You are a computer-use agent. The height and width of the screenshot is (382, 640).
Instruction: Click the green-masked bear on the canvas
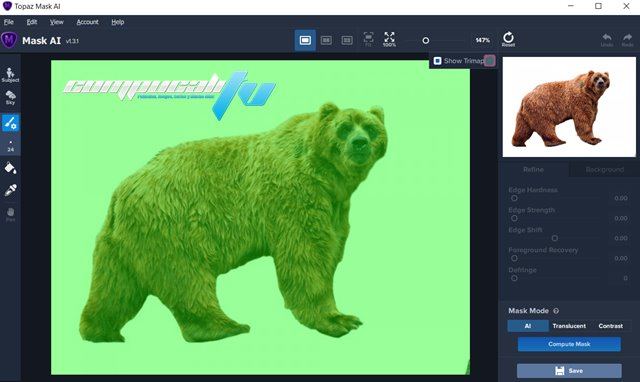click(x=233, y=222)
